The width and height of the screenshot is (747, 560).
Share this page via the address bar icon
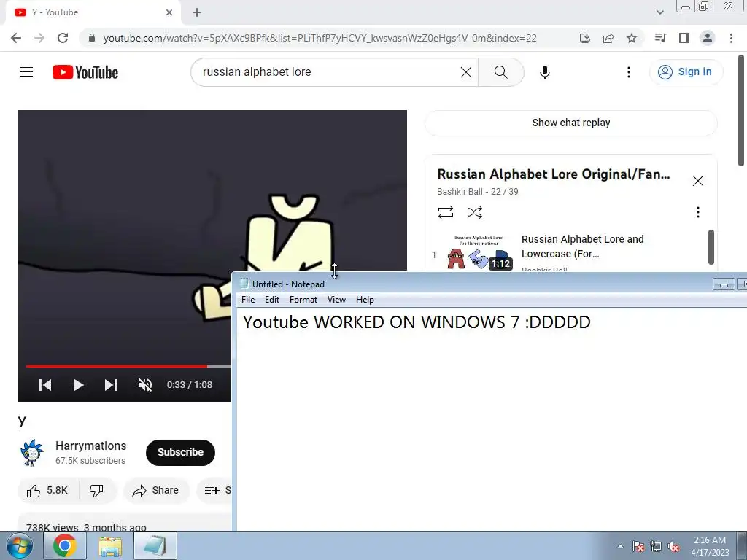click(608, 38)
